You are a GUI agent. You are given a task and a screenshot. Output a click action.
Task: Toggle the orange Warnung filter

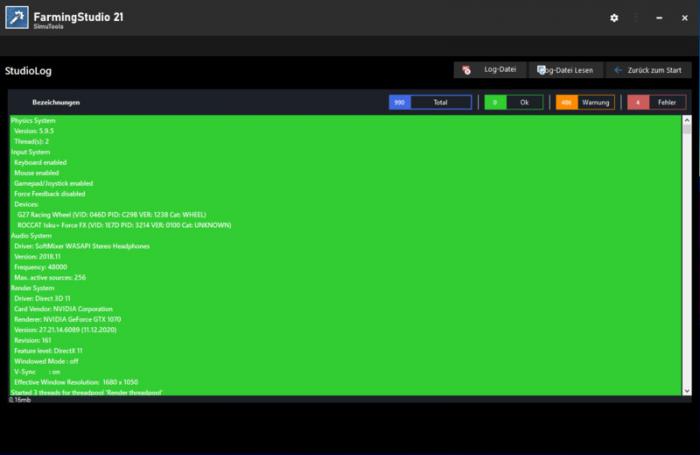(x=585, y=102)
